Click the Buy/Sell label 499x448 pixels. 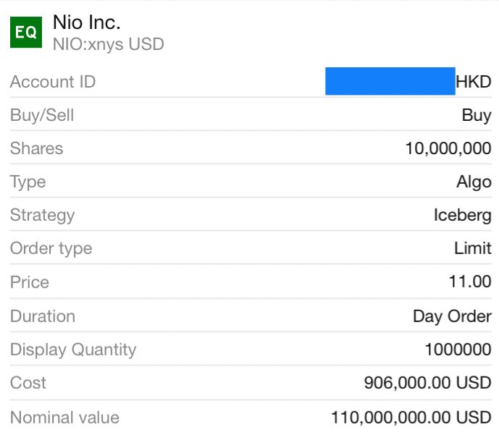pos(42,115)
